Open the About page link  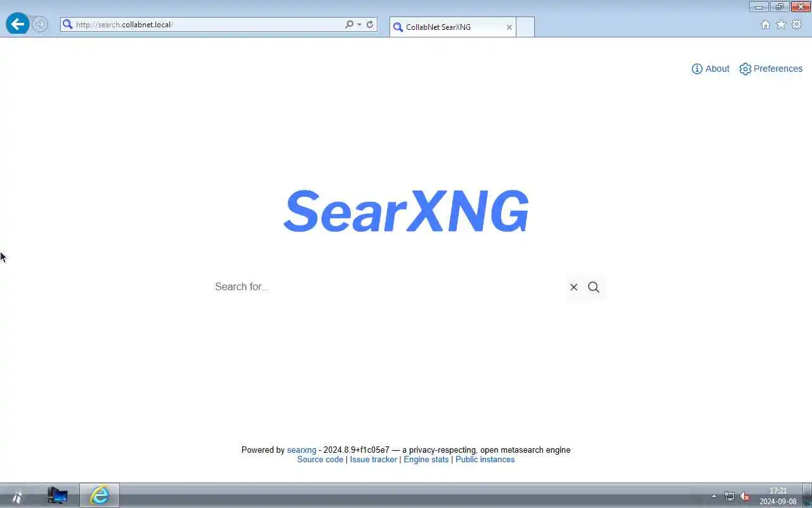[710, 69]
